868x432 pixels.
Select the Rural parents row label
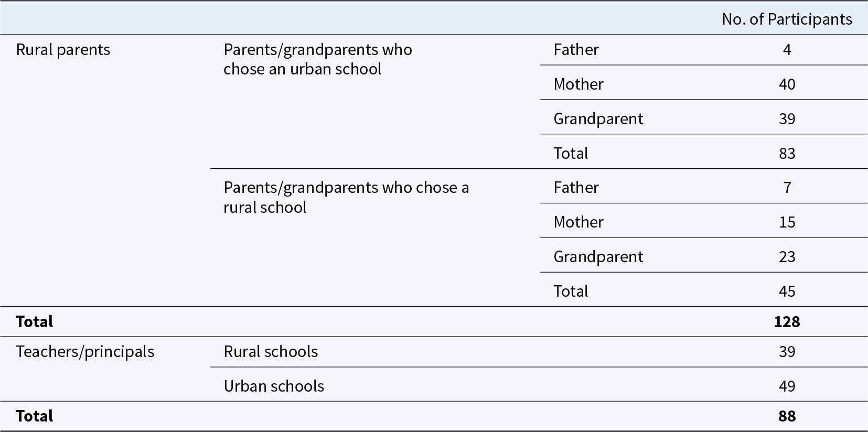[x=63, y=50]
